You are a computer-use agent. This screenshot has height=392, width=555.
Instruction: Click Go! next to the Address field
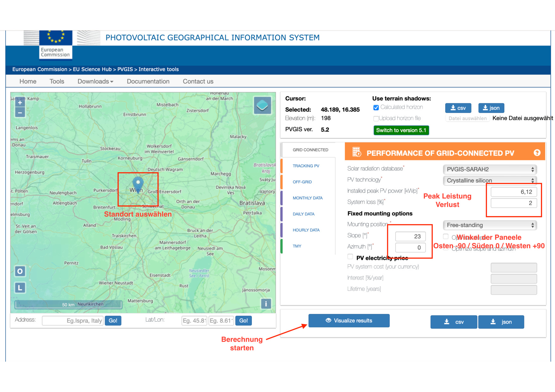[113, 321]
